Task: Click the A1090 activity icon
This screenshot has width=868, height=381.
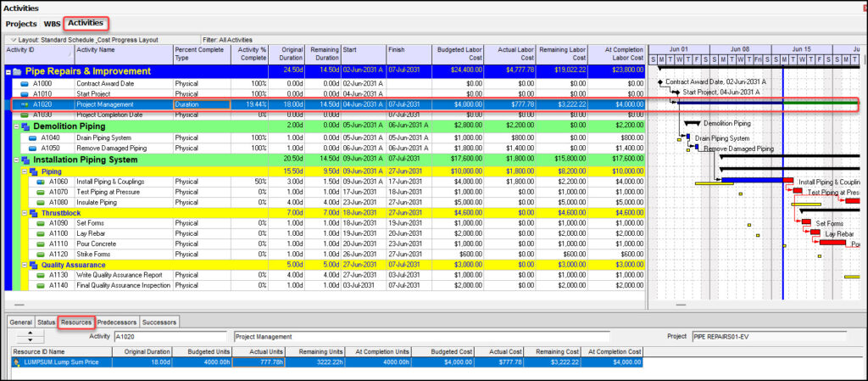Action: (41, 223)
